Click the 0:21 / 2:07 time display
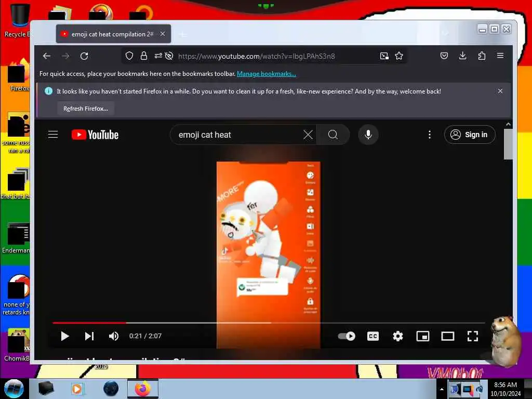Screen dimensions: 532x399 pyautogui.click(x=145, y=336)
